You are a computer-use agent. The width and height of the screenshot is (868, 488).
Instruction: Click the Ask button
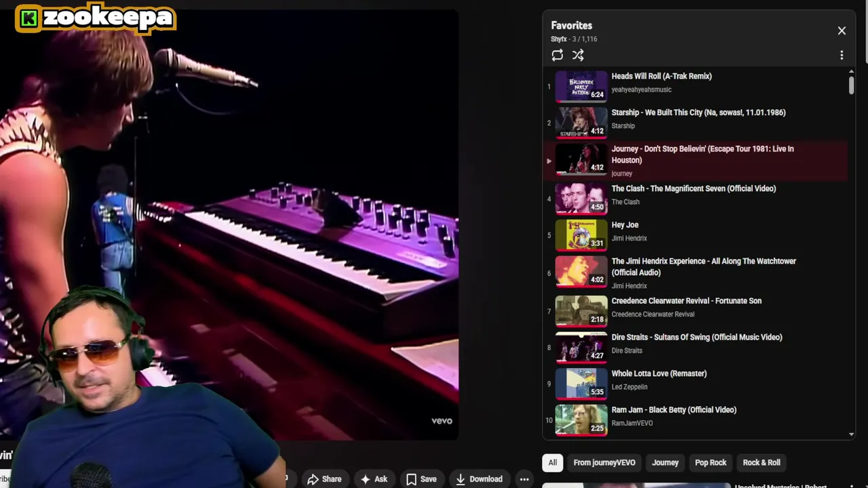tap(374, 479)
